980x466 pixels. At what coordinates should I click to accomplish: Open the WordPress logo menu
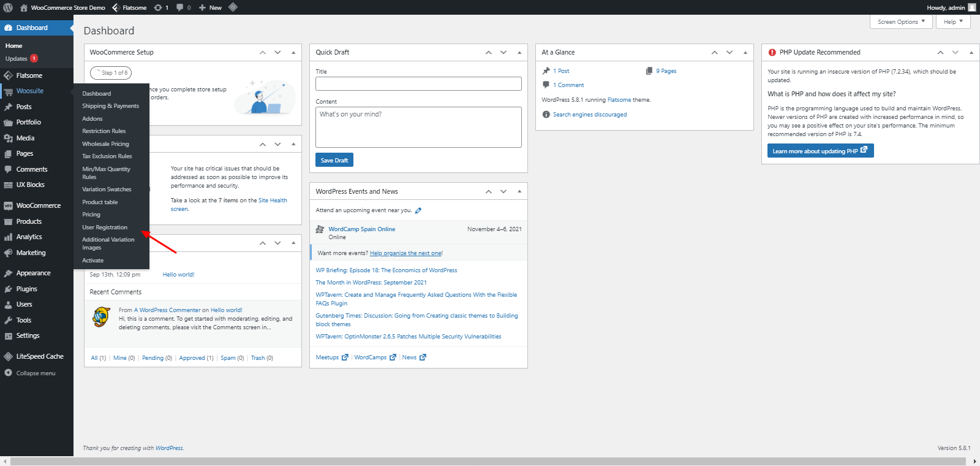point(8,7)
